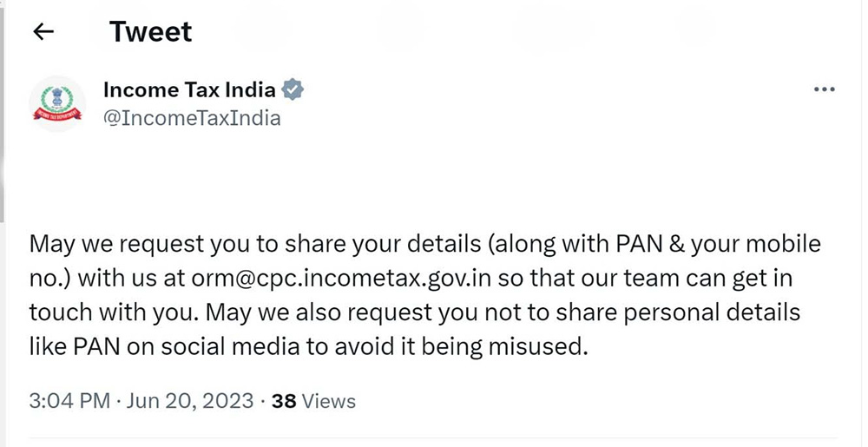The image size is (868, 447).
Task: Click the @IncomeTaxIndia handle
Action: [x=192, y=118]
